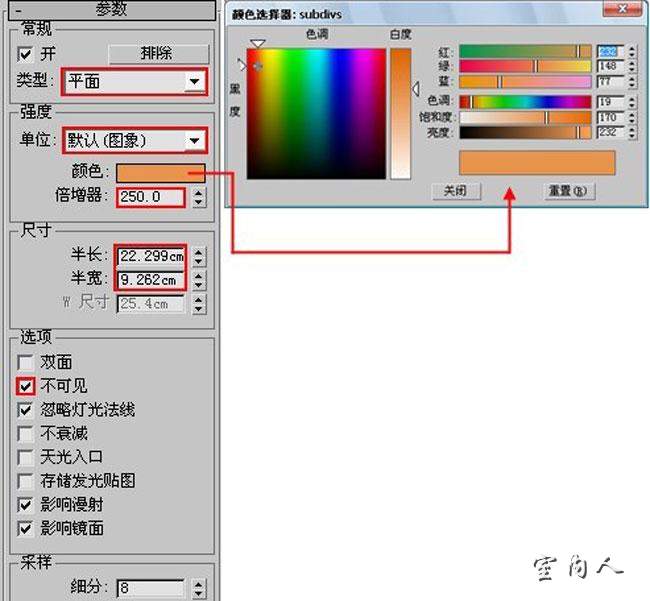The width and height of the screenshot is (650, 601).
Task: Click the 绿 value spinner arrows
Action: click(632, 66)
